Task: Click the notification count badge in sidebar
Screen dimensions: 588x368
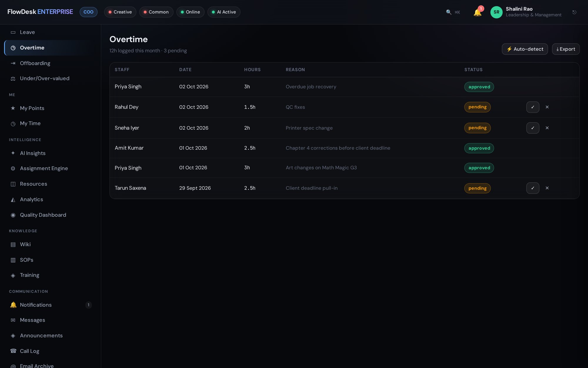Action: [x=88, y=305]
